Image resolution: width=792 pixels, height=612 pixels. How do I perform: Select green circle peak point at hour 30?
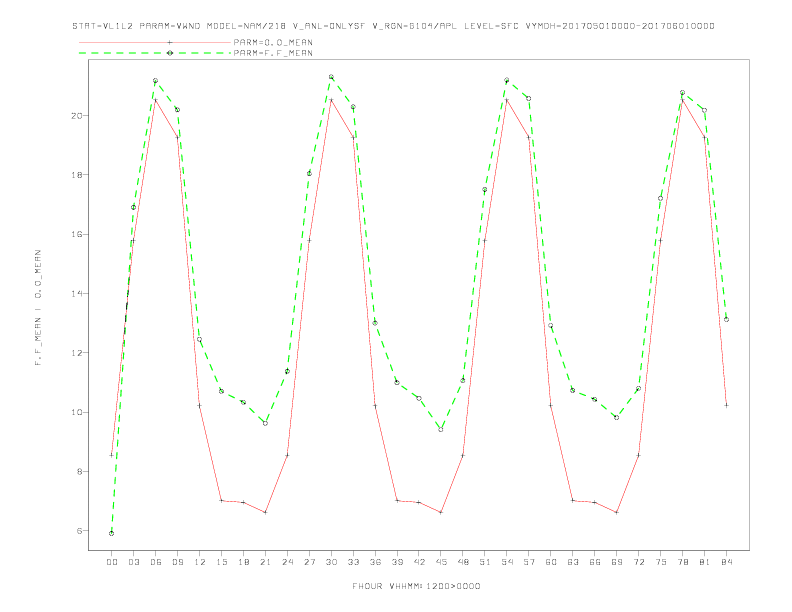pyautogui.click(x=331, y=77)
